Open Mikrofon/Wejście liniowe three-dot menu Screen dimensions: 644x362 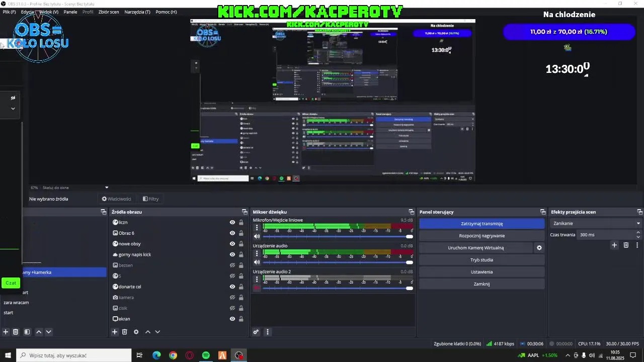(x=257, y=228)
